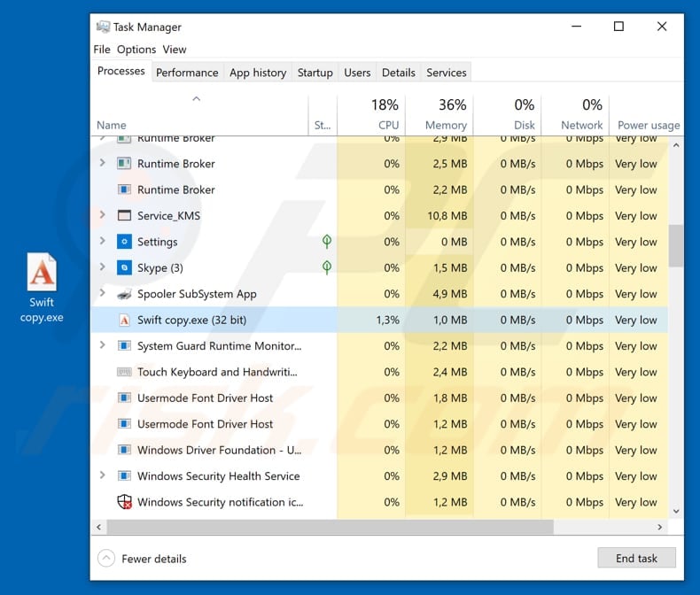The image size is (700, 595).
Task: Click the Task Manager title bar icon
Action: 103,27
